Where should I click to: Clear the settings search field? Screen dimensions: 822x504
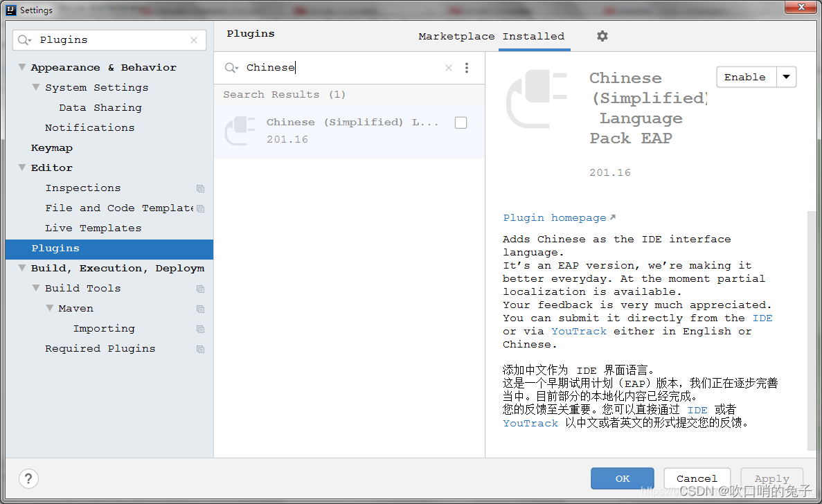[x=194, y=40]
